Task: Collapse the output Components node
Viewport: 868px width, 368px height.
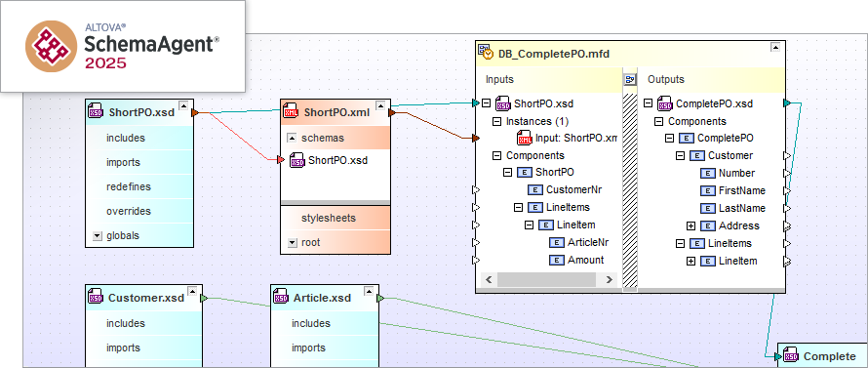Action: (658, 121)
